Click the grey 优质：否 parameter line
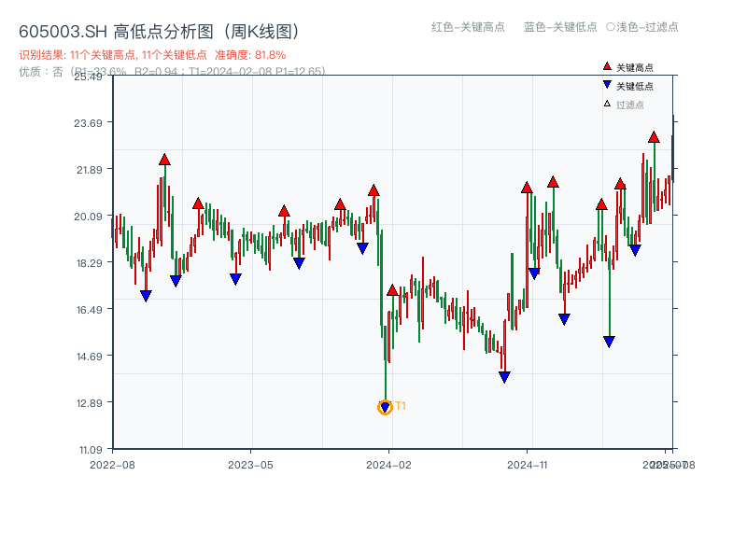Image resolution: width=747 pixels, height=560 pixels. [172, 72]
